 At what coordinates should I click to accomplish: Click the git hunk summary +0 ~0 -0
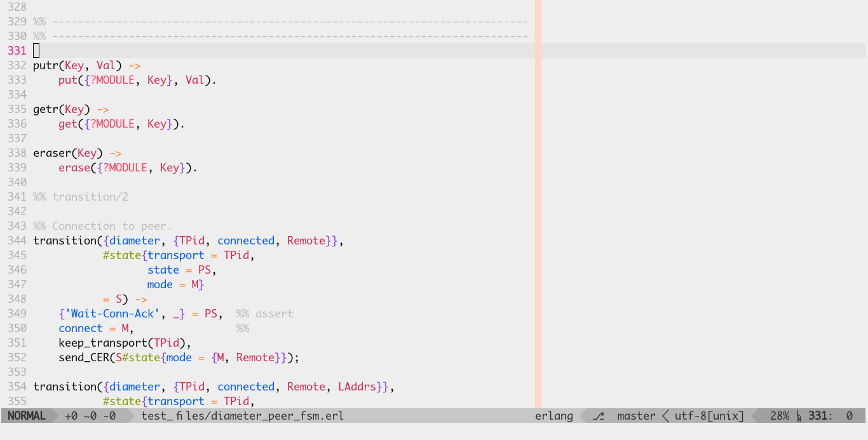[91, 416]
